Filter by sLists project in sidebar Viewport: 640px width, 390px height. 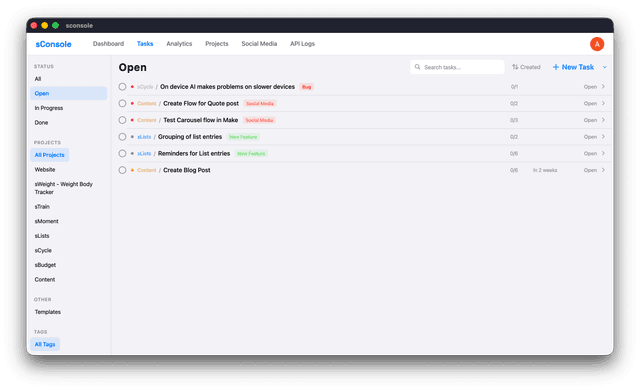tap(42, 236)
